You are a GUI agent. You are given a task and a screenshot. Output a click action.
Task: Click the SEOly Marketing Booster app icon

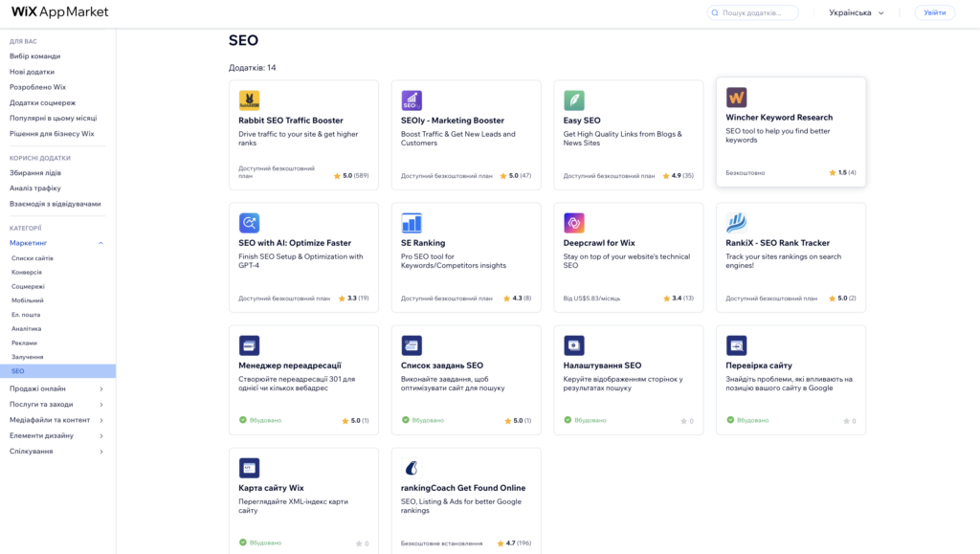(x=412, y=100)
